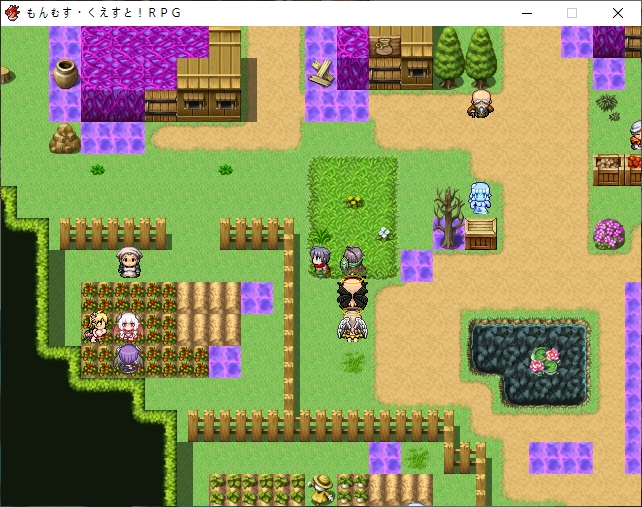Screen dimensions: 642x507
Task: Maximize the game window
Action: (x=572, y=13)
